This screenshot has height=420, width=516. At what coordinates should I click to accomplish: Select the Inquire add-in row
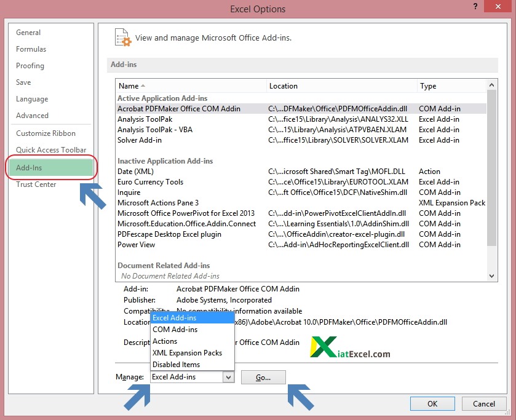click(301, 192)
